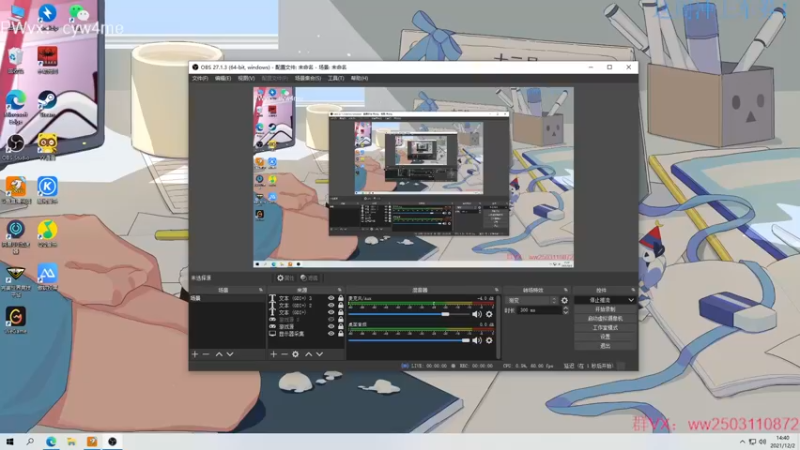Remove the selected scene with the minus icon
The height and width of the screenshot is (450, 800).
click(206, 354)
